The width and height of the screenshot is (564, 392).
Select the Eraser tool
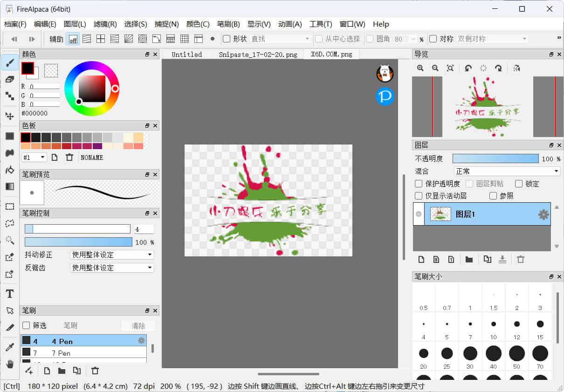[x=9, y=79]
